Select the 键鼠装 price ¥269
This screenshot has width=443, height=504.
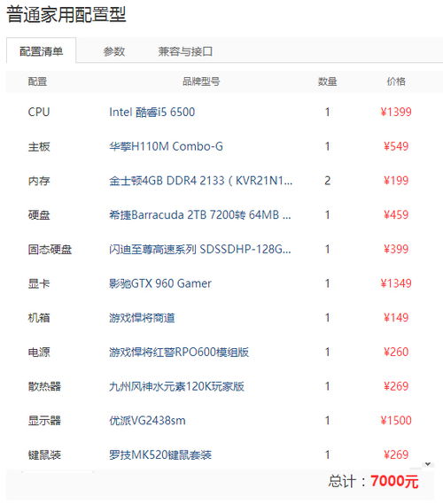tap(396, 454)
